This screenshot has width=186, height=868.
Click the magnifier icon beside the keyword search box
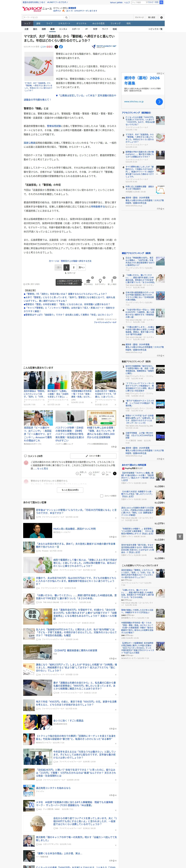click(x=66, y=18)
